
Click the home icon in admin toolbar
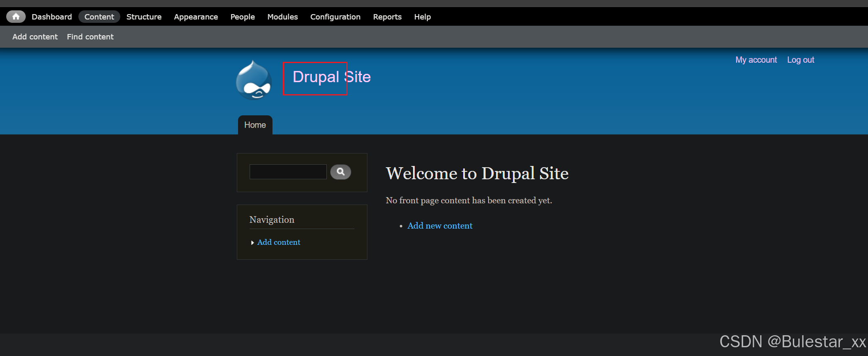tap(16, 17)
